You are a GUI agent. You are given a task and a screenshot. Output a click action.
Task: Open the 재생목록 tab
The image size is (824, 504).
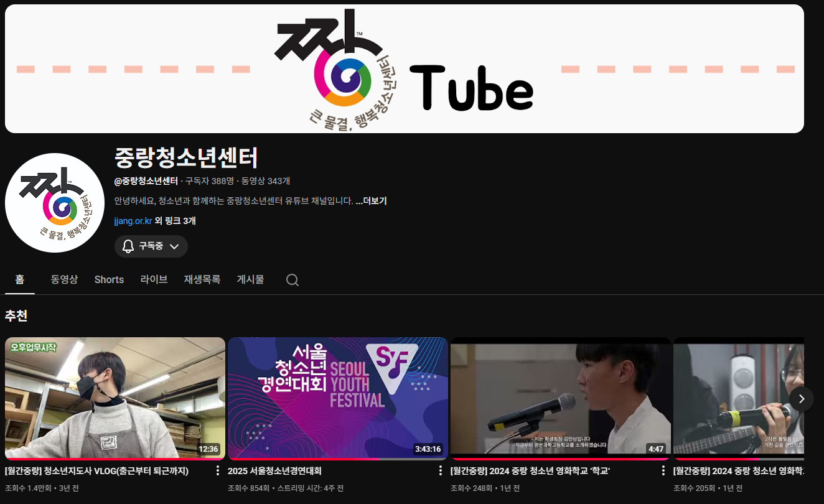pos(202,279)
